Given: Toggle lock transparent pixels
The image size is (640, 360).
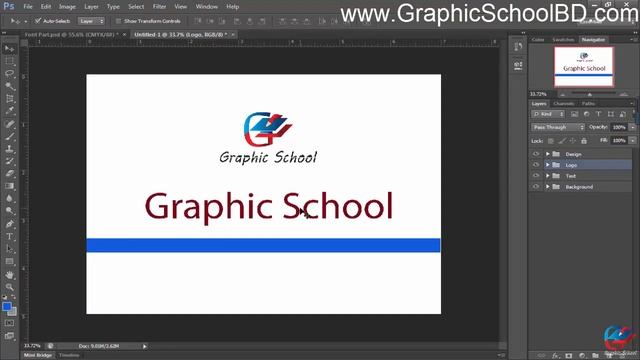Looking at the screenshot, I should [551, 141].
